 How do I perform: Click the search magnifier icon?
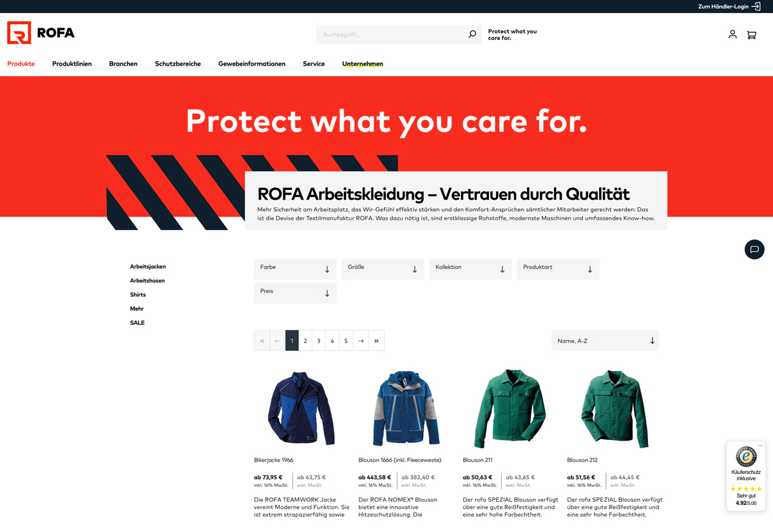(x=472, y=34)
